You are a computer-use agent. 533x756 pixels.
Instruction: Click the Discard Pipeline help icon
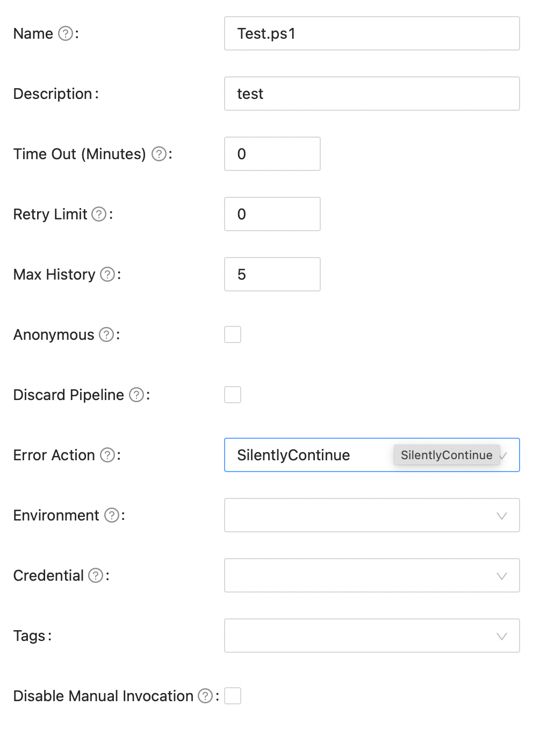(135, 395)
